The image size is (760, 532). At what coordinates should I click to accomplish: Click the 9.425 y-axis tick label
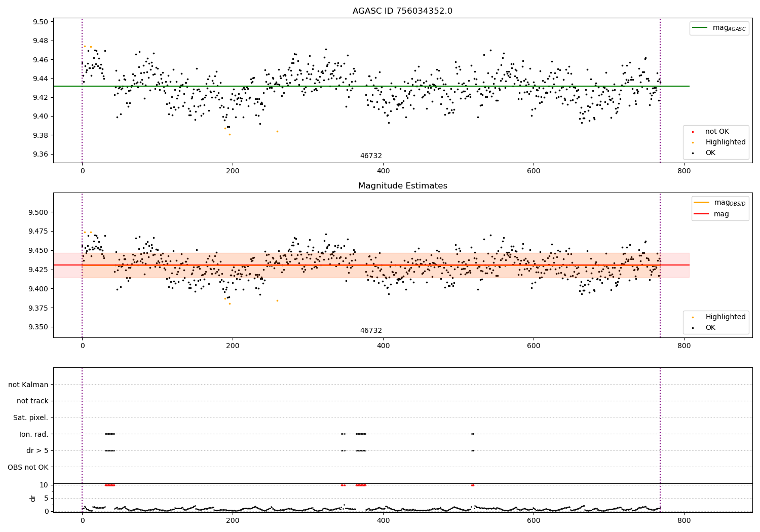tap(38, 270)
